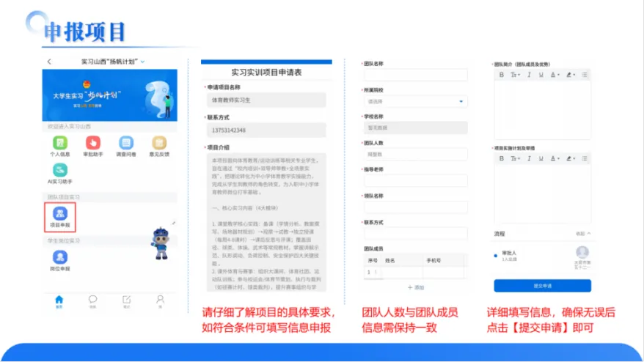The height and width of the screenshot is (362, 644).
Task: Open the 项目申报 icon
Action: click(60, 217)
